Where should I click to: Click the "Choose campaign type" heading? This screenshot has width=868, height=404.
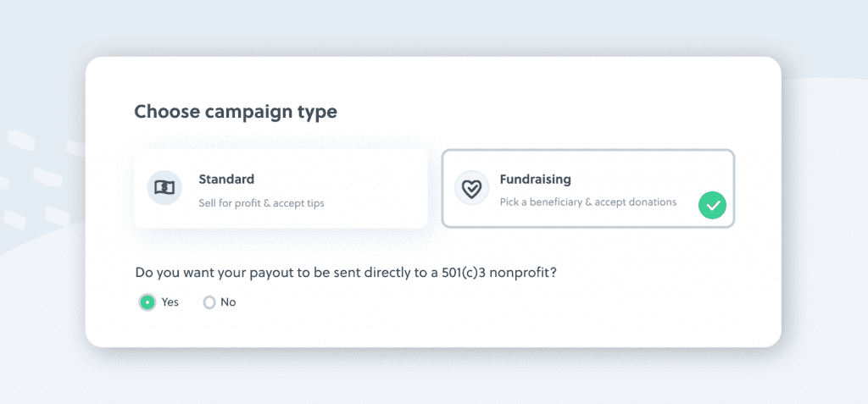coord(236,112)
